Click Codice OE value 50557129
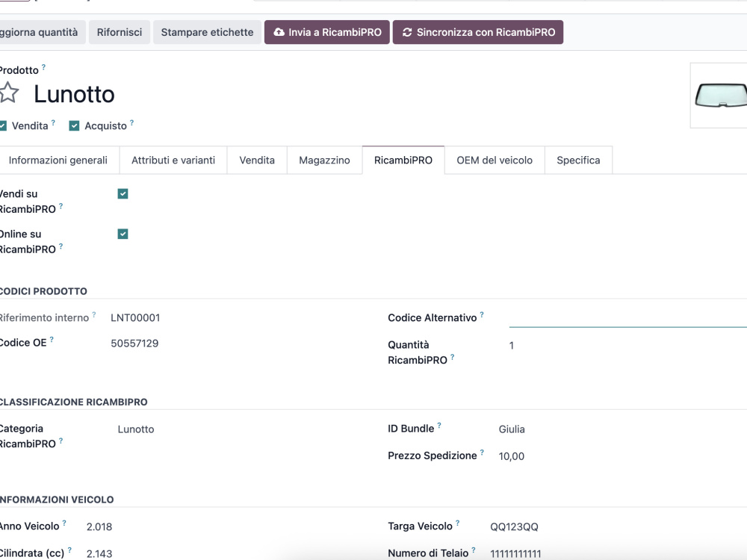 coord(134,343)
